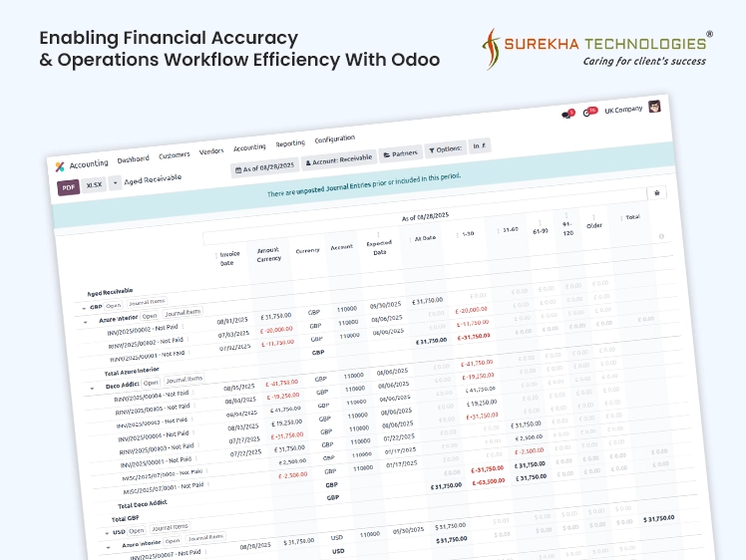Image resolution: width=746 pixels, height=560 pixels.
Task: Select the MISC/2025/07/0001 - Not Paid row
Action: 164,488
